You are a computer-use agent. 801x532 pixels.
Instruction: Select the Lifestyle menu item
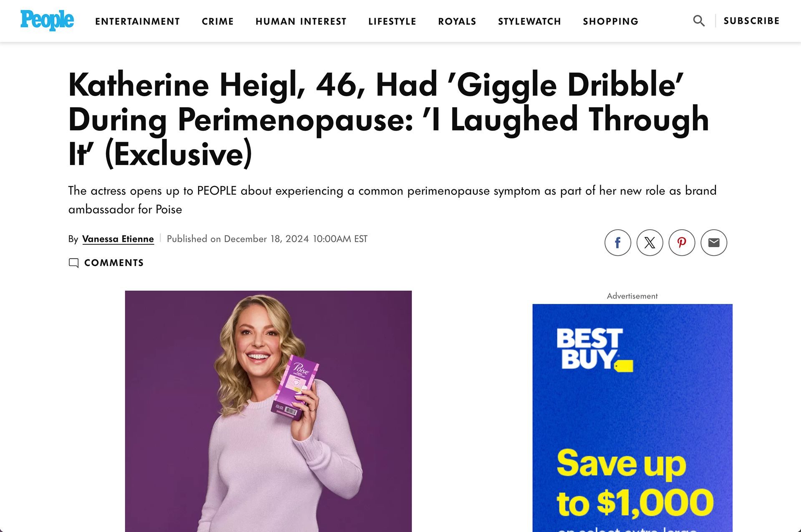(392, 21)
